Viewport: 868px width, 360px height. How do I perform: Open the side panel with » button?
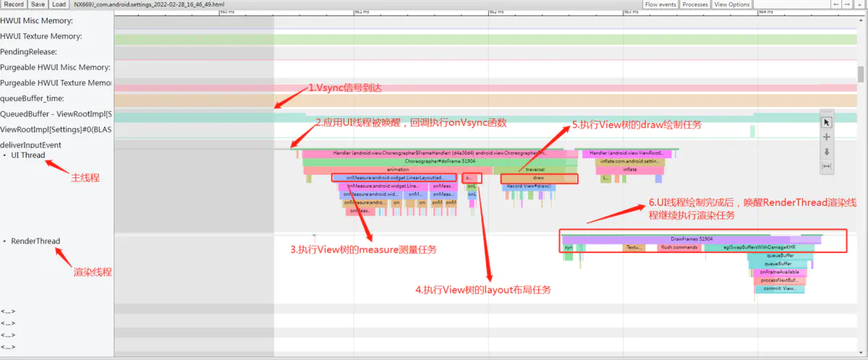click(861, 4)
